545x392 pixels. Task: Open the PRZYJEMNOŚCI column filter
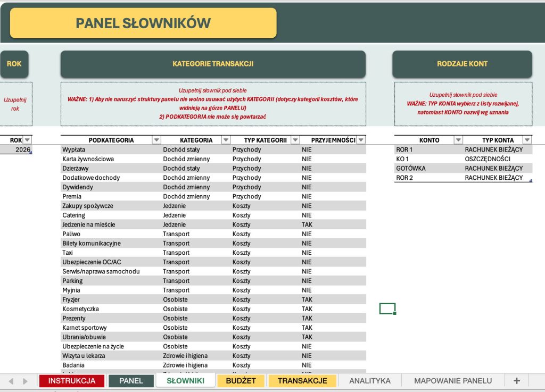(x=361, y=140)
